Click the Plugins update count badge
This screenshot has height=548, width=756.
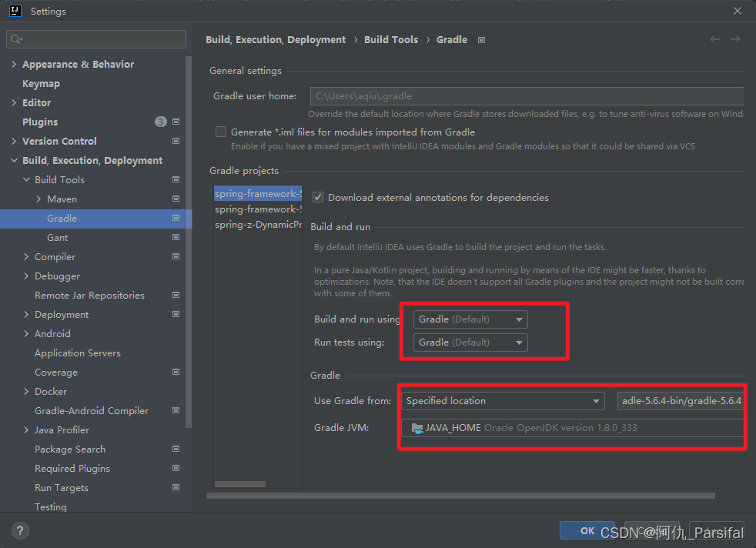pos(161,122)
